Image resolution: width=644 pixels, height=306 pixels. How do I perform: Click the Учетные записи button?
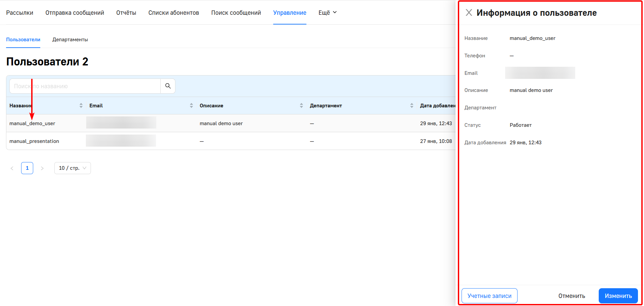(489, 296)
